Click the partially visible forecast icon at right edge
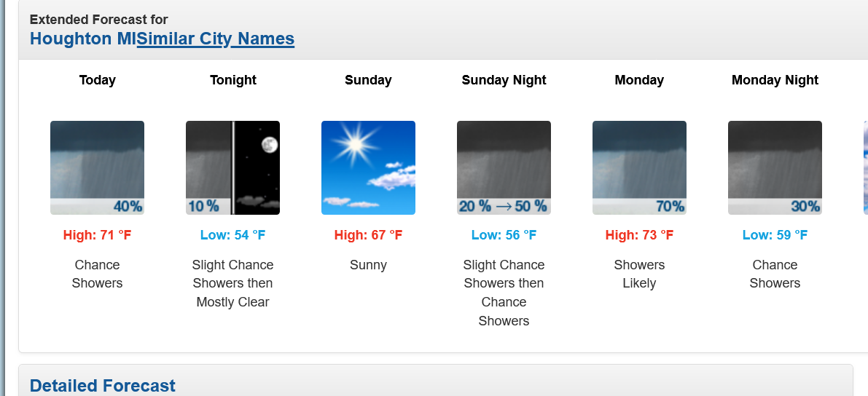 (x=865, y=167)
